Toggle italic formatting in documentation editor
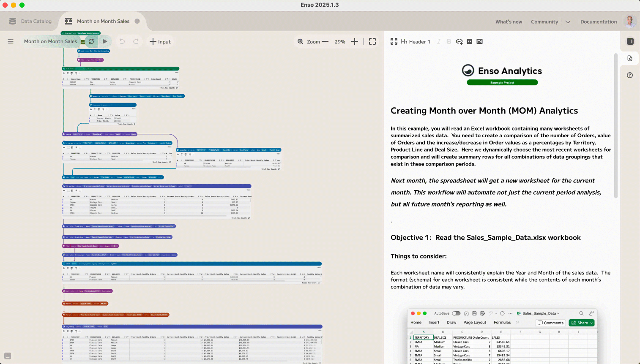Viewport: 640px width, 364px height. (439, 41)
